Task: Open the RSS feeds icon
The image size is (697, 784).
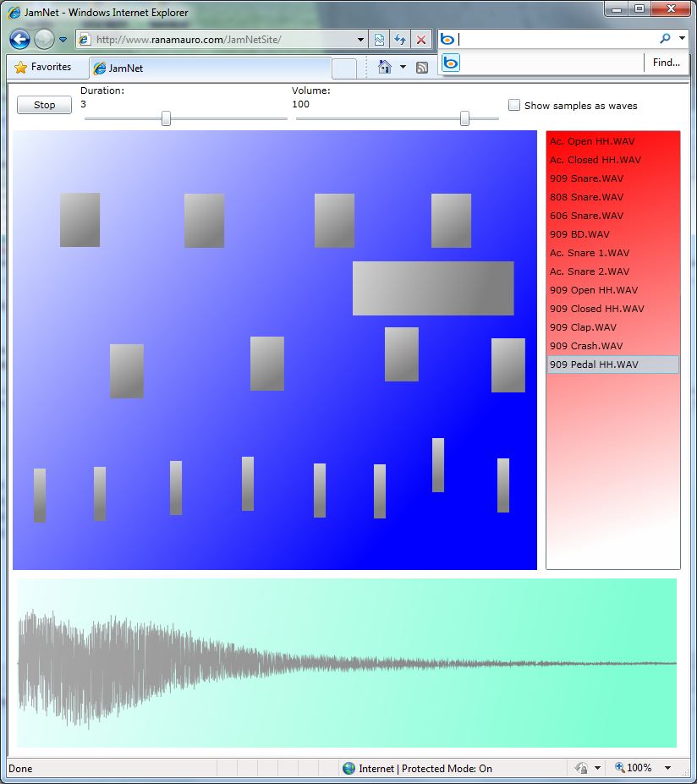Action: (x=421, y=67)
